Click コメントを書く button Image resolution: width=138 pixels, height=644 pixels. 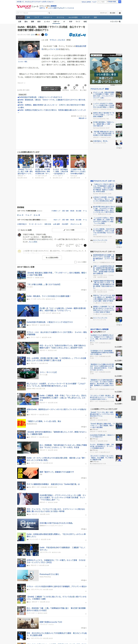(69, 230)
